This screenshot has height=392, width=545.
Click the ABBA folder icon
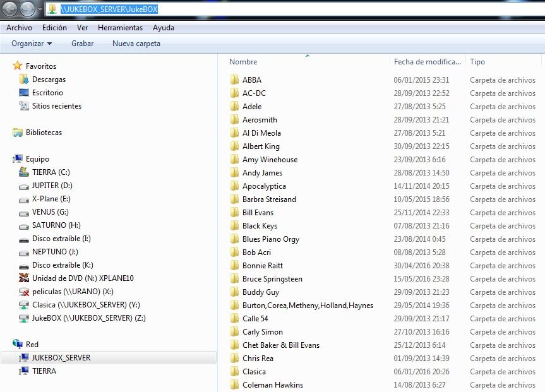click(235, 80)
